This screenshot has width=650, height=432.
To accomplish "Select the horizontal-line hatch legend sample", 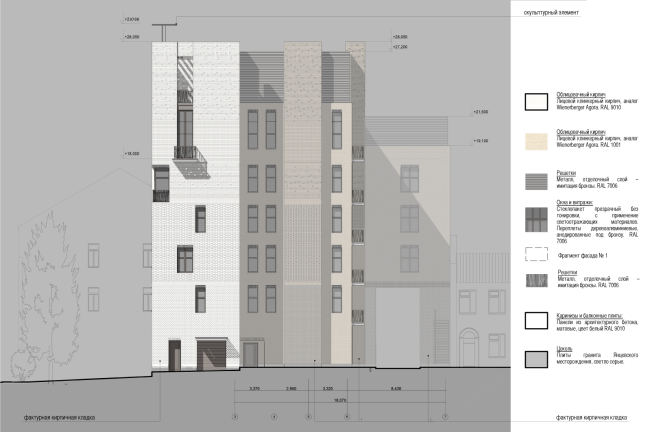I will pyautogui.click(x=536, y=181).
